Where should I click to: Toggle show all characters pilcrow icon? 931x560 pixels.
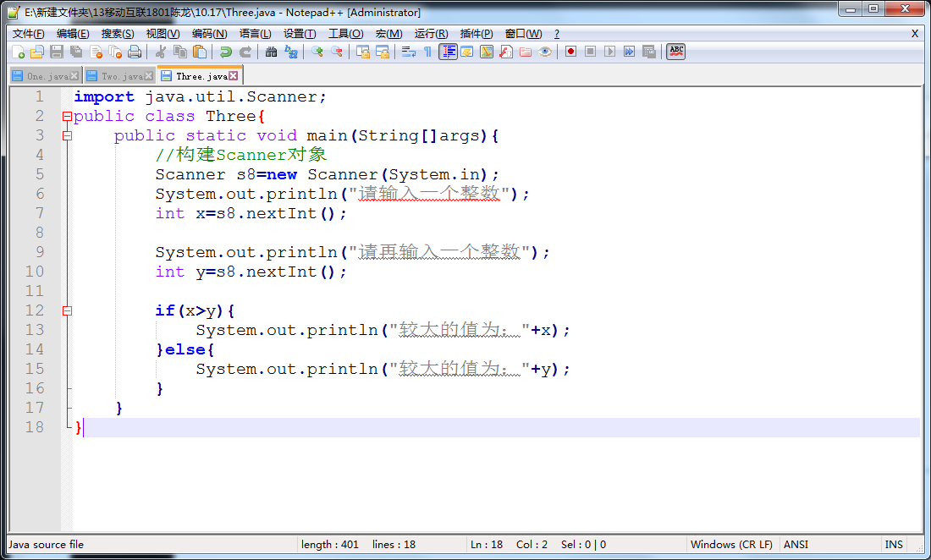(x=427, y=52)
